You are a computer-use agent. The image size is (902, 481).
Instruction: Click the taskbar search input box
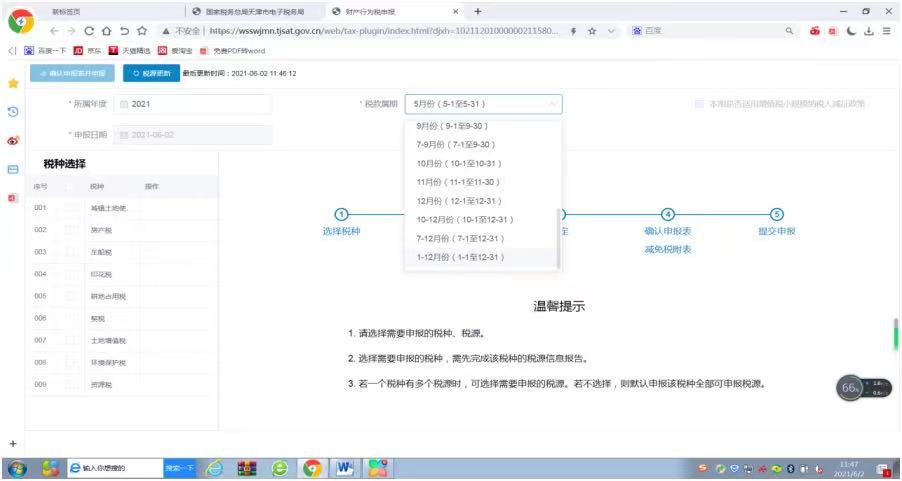(115, 469)
